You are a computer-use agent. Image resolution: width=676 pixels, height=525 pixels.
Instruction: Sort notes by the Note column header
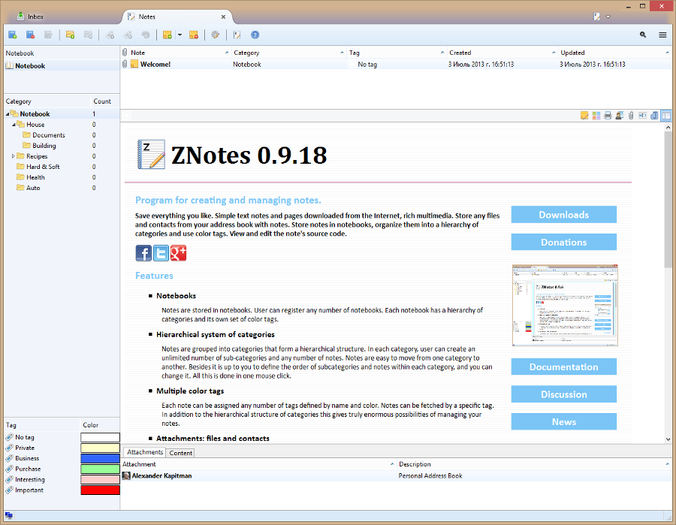pyautogui.click(x=179, y=53)
